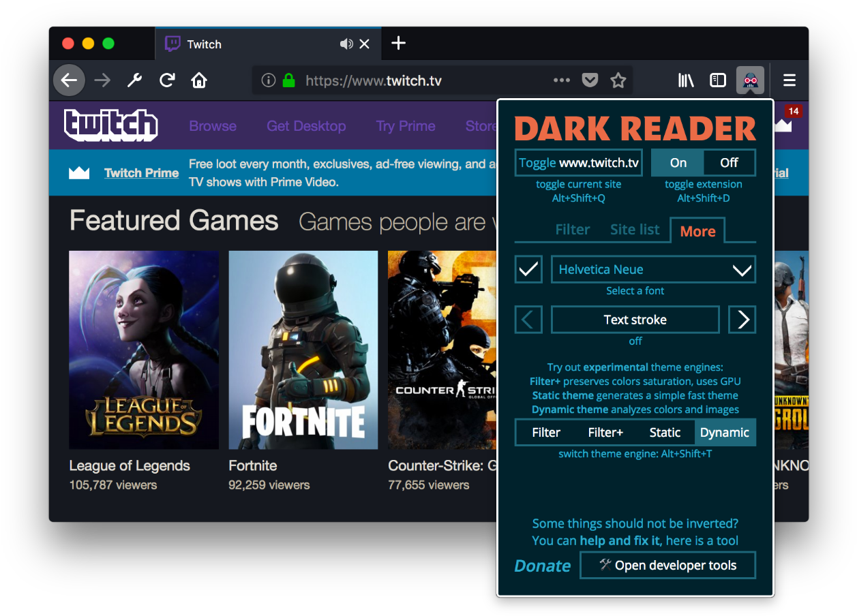Open the Library icon in toolbar
The height and width of the screenshot is (616, 857).
pyautogui.click(x=686, y=81)
